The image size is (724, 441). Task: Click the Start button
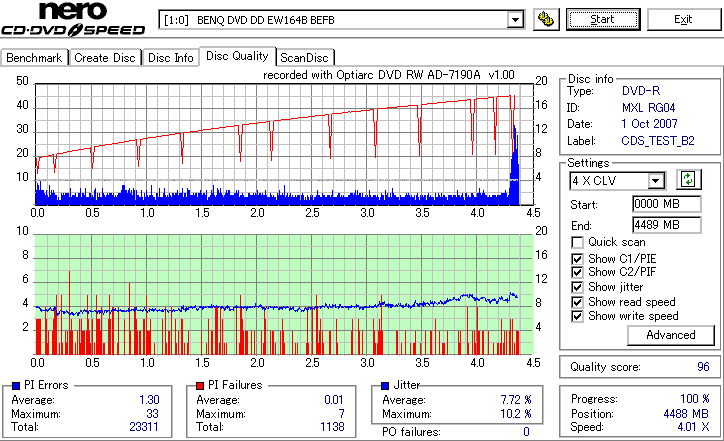603,19
